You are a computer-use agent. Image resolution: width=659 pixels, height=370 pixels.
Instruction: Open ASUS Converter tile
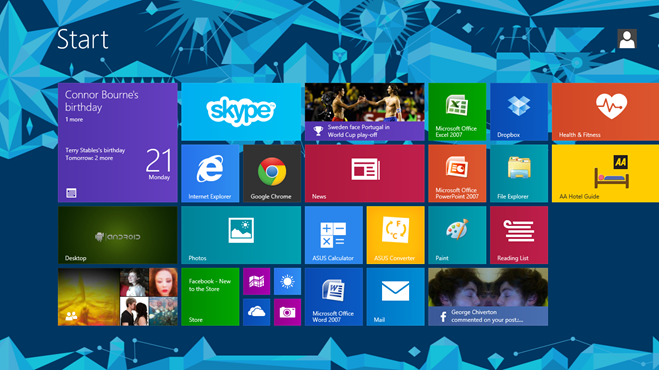395,235
